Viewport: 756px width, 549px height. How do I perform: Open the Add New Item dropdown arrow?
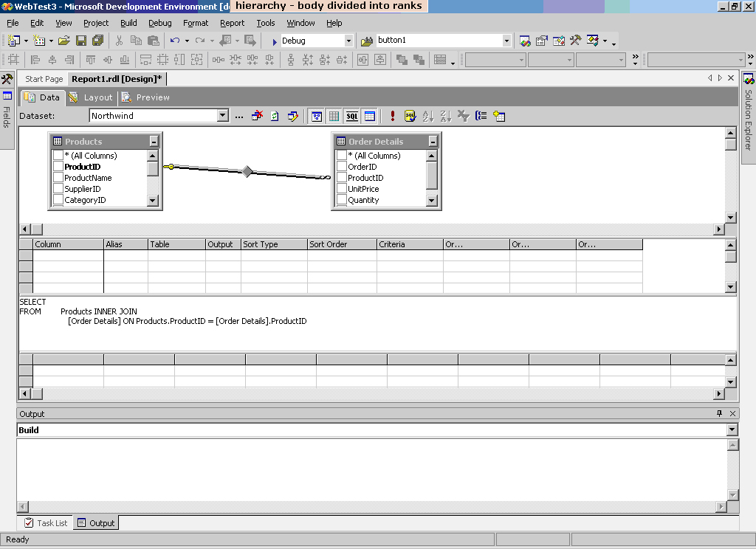[51, 41]
